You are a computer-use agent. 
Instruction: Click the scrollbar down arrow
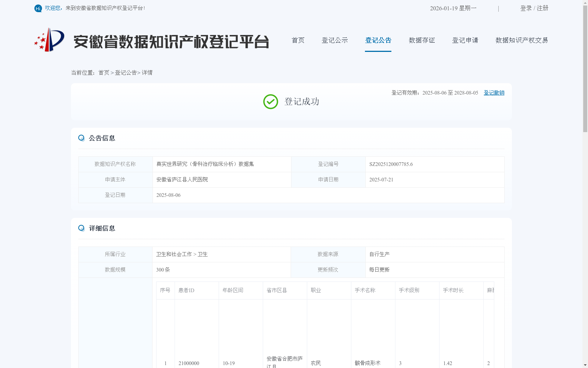point(585,365)
